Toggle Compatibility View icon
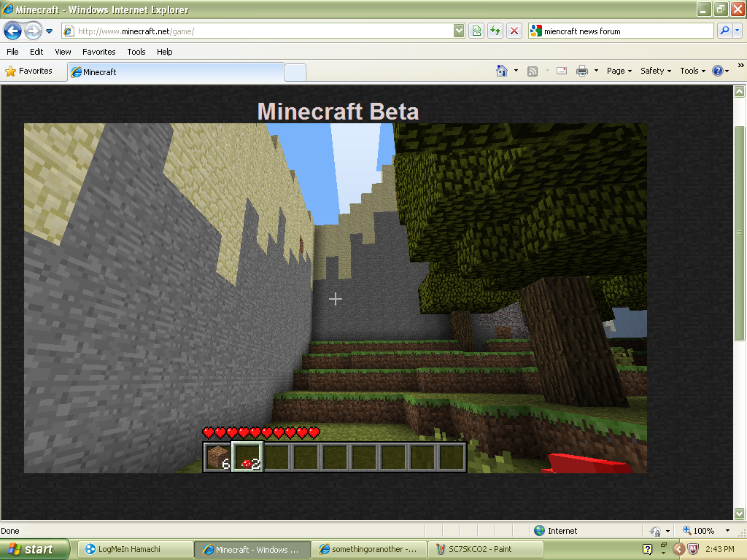 (476, 31)
